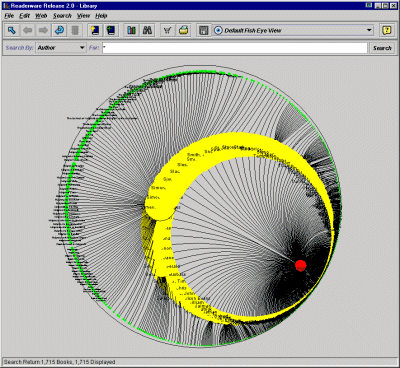This screenshot has width=400, height=368.
Task: Open the bookshelf books icon
Action: coord(132,30)
